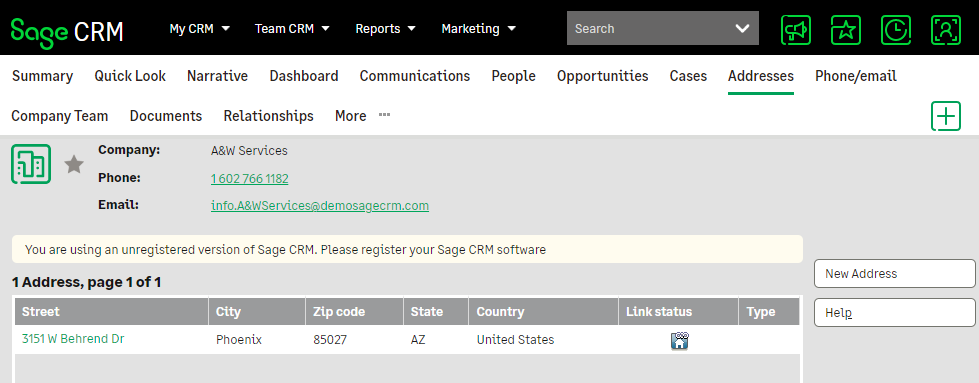979x383 pixels.
Task: Open the 3151 W Behrend Dr address
Action: tap(73, 339)
